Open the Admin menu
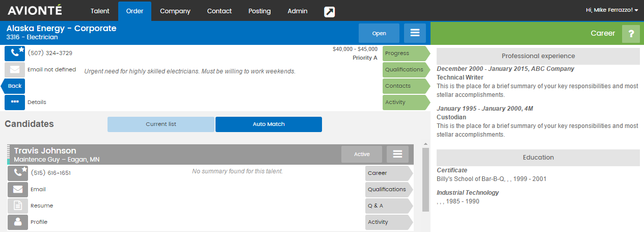644x232 pixels. [298, 11]
